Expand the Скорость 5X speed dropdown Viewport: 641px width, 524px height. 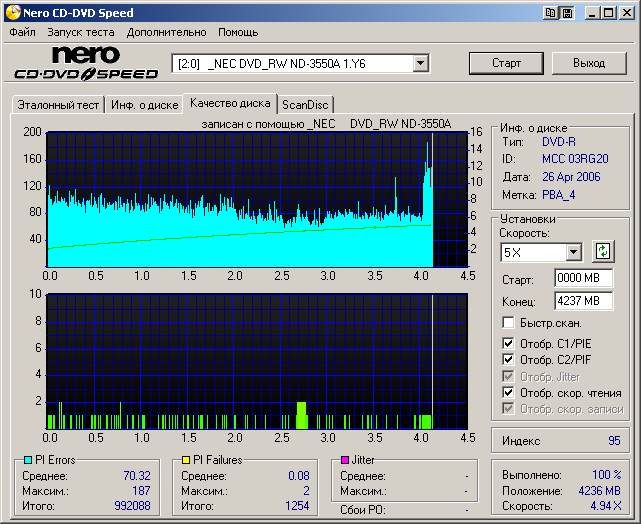[x=573, y=252]
